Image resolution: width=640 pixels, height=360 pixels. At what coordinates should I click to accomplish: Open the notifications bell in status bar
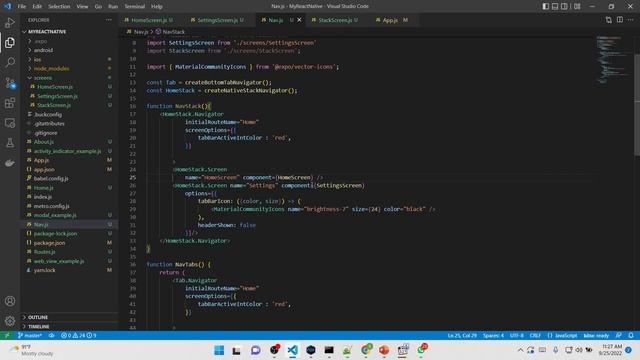631,336
